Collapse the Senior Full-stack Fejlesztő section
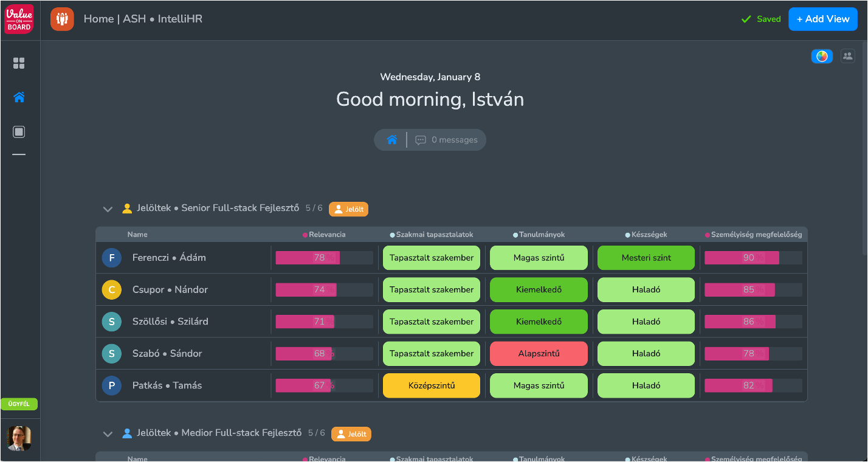 [108, 209]
